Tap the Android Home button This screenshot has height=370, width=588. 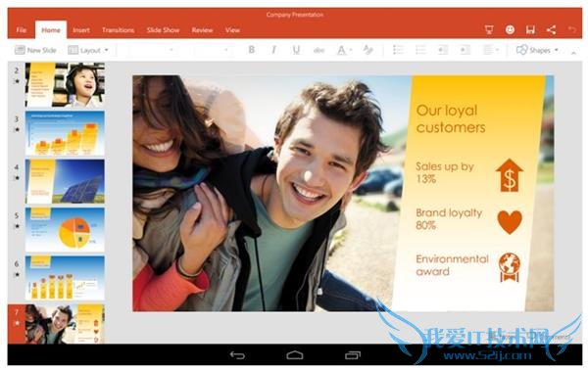tap(295, 355)
